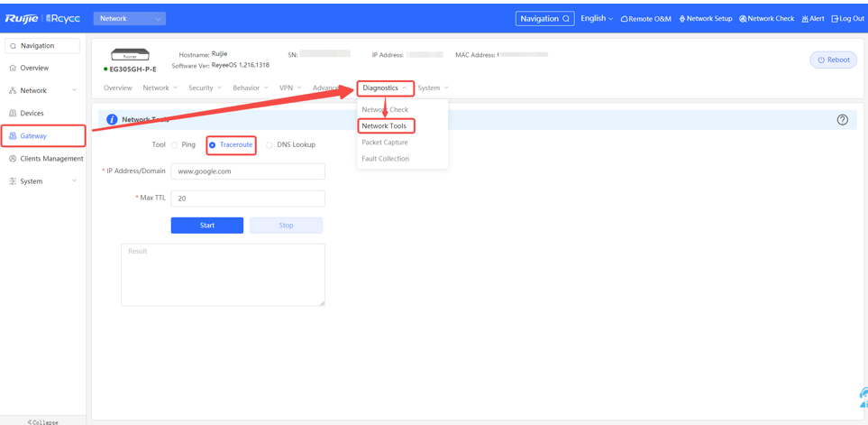This screenshot has width=868, height=425.
Task: Open the English language dropdown
Action: coord(596,18)
